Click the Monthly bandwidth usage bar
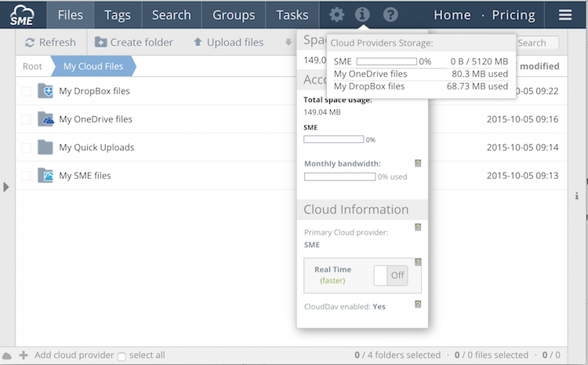The height and width of the screenshot is (365, 588). tap(339, 177)
